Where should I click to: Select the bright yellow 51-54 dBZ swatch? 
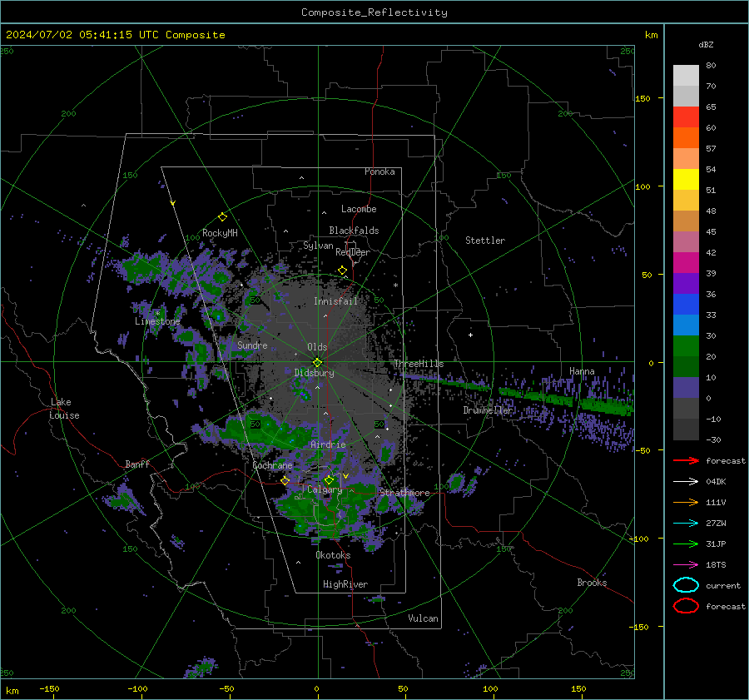click(x=686, y=180)
